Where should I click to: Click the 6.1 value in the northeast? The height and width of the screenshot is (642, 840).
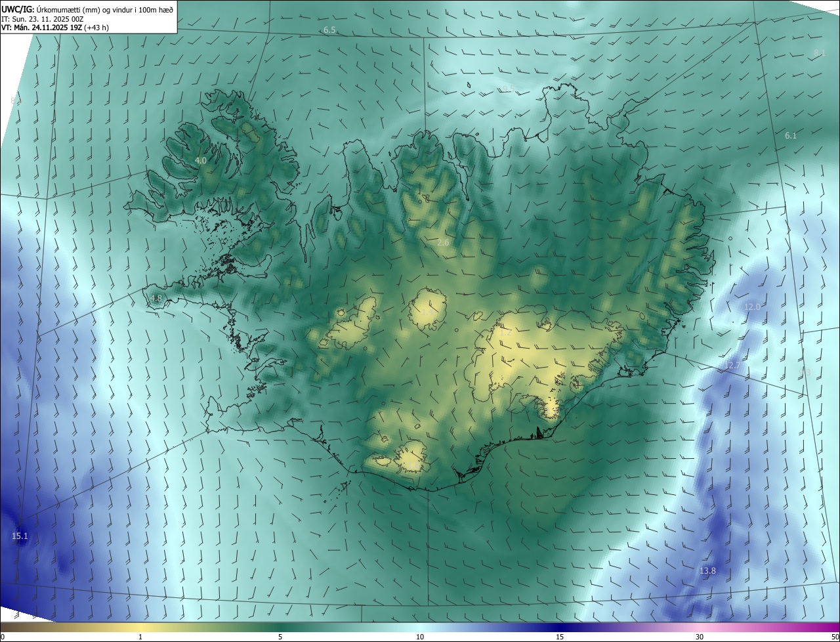[791, 136]
